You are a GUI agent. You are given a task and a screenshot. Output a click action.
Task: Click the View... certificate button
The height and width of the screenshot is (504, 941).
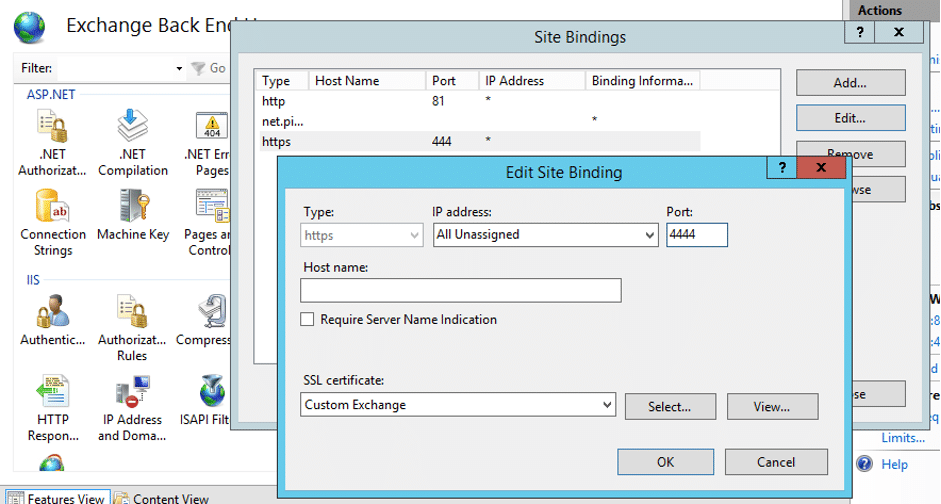pyautogui.click(x=772, y=407)
